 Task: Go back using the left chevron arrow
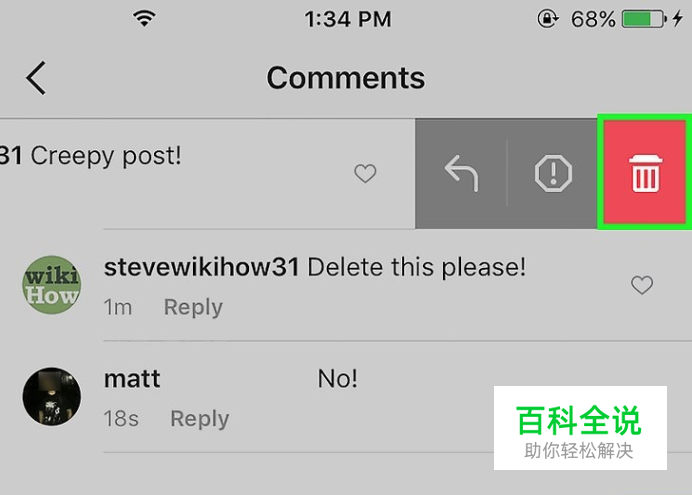[36, 78]
